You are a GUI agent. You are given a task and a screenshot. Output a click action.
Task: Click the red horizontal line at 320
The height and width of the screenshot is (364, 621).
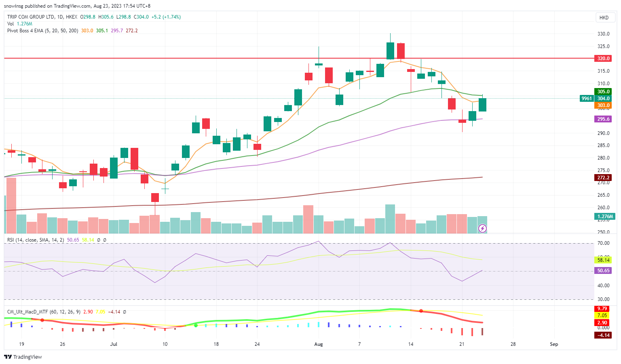(x=298, y=58)
